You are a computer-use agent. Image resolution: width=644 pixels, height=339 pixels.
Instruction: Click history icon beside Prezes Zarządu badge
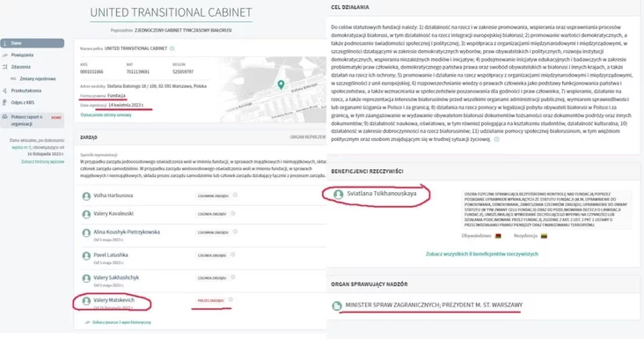tap(231, 300)
